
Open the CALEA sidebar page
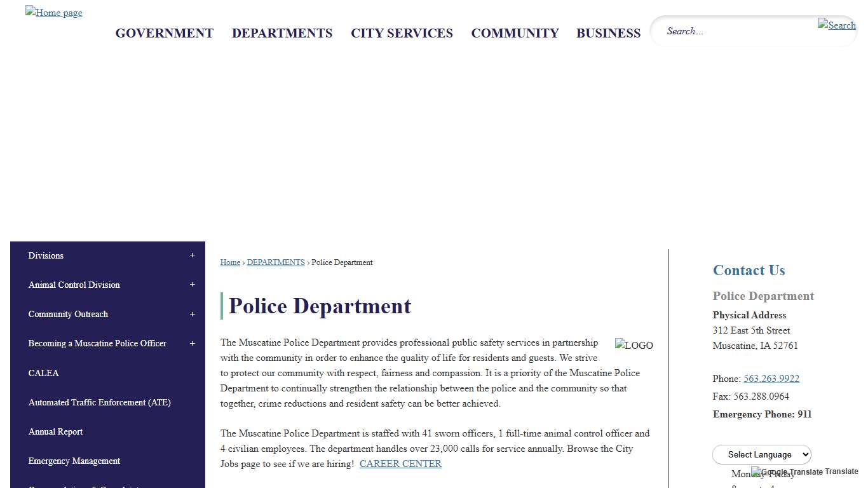tap(44, 373)
